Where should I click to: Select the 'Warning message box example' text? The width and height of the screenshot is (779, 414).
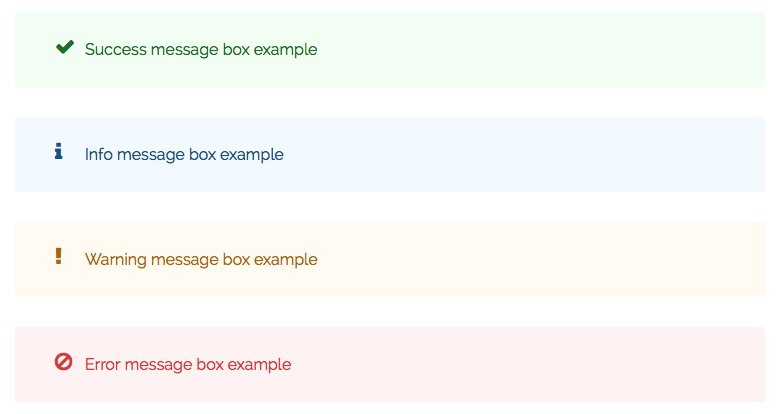[201, 260]
